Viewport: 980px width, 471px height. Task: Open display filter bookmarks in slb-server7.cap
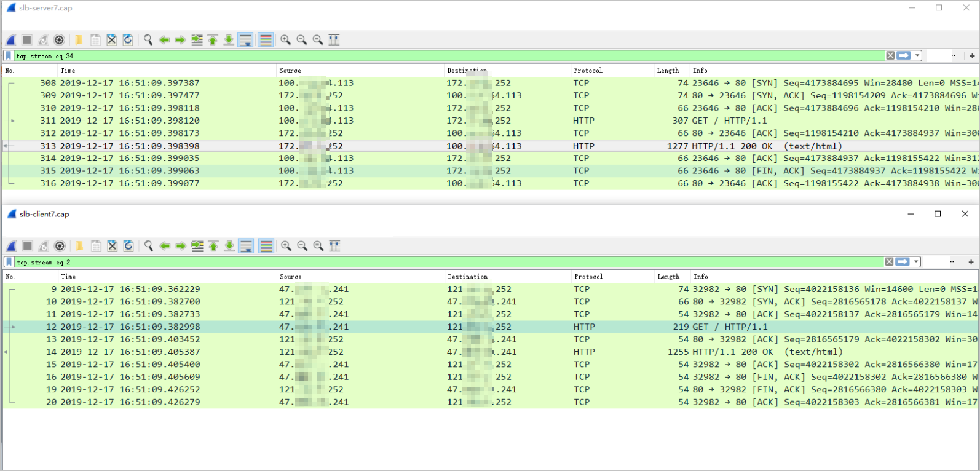pyautogui.click(x=8, y=56)
